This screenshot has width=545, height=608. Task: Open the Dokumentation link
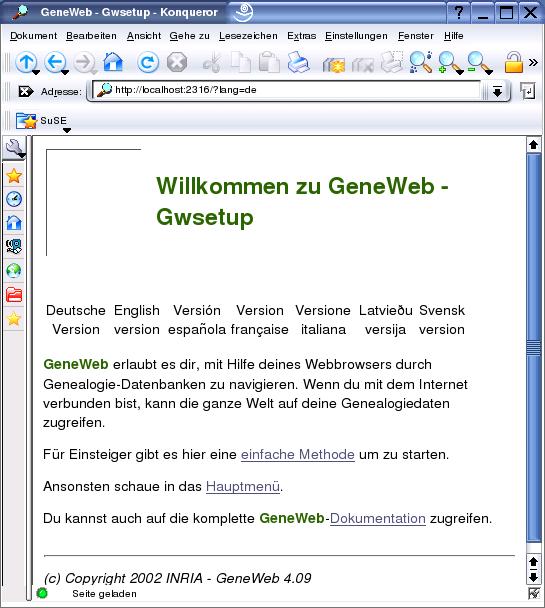[378, 518]
